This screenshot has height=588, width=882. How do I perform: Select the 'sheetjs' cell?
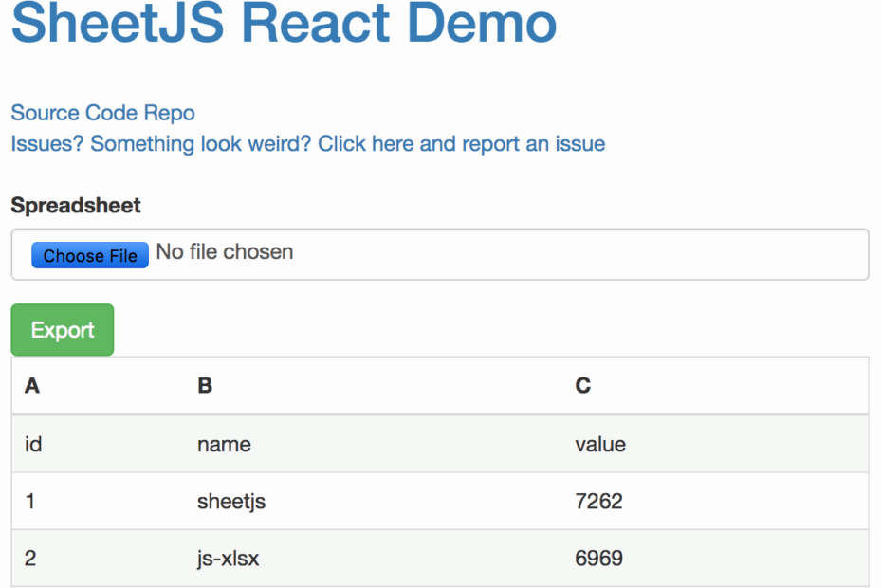[374, 502]
